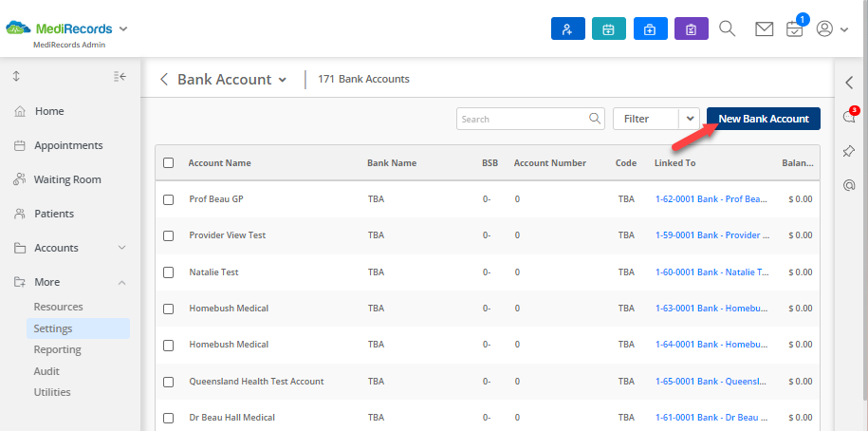
Task: Click the Bank Name column header
Action: (392, 163)
